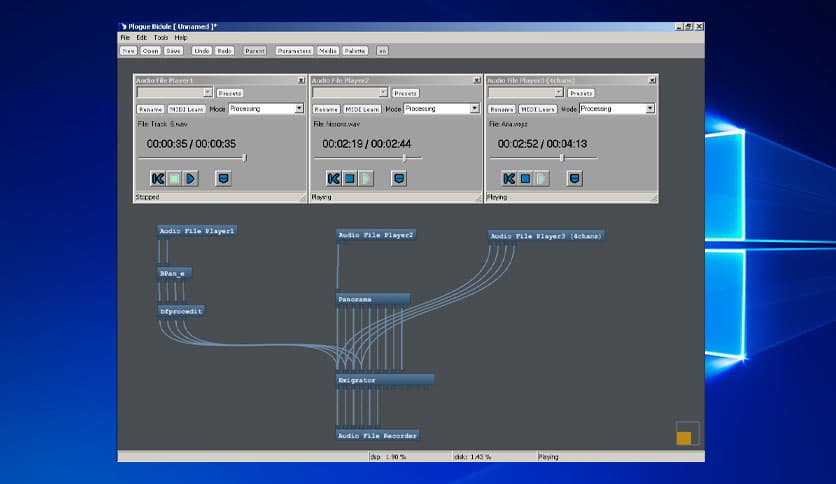This screenshot has width=836, height=484.
Task: Click the Palette toolbar button
Action: 355,50
